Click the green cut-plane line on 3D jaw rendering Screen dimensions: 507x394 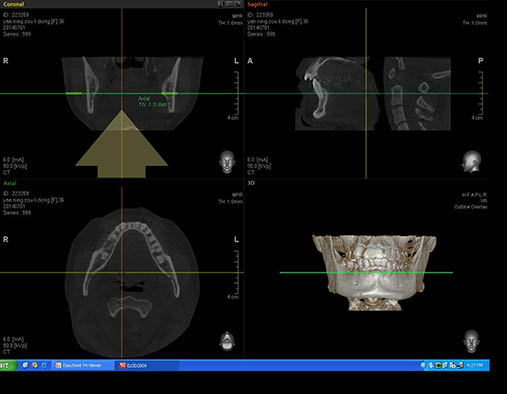[x=366, y=273]
